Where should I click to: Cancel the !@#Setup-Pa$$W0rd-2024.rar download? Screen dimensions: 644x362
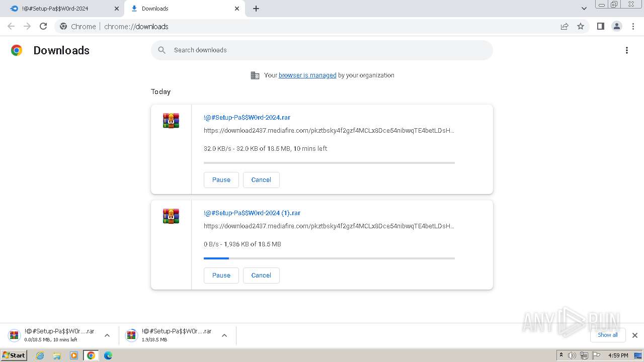point(261,180)
